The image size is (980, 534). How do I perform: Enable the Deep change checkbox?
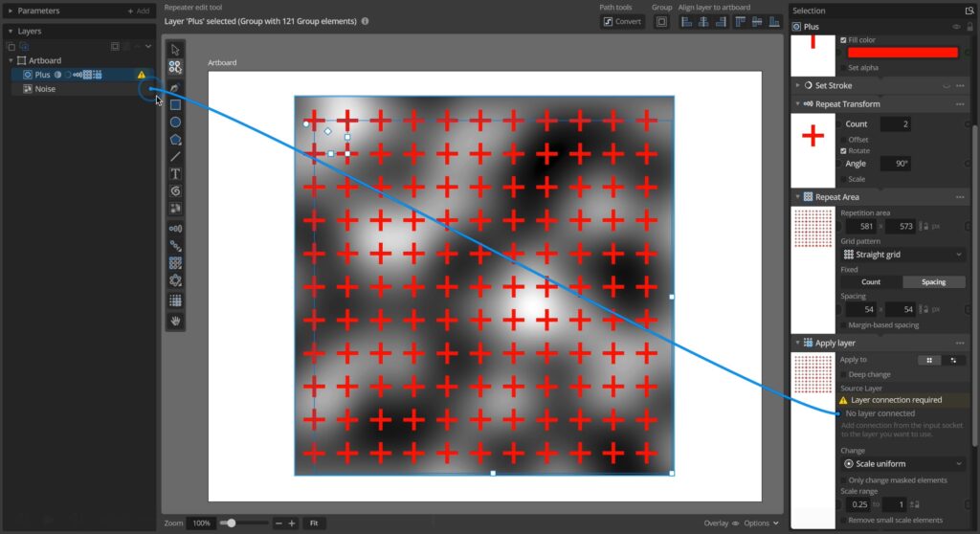(x=843, y=374)
